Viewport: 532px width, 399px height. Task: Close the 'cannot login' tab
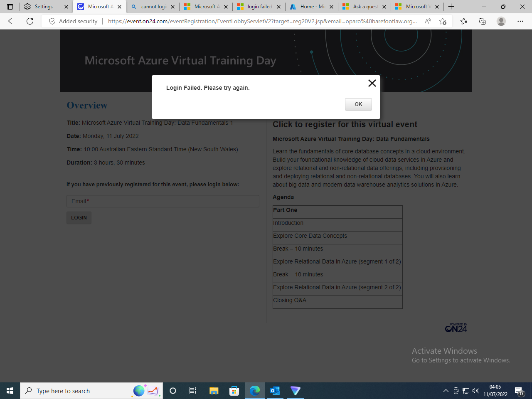coord(173,7)
